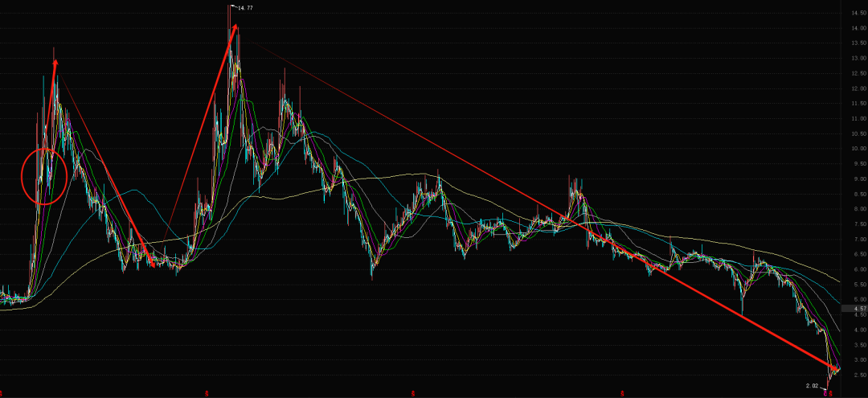Click the 5.50 price axis label
Image resolution: width=868 pixels, height=398 pixels.
point(858,285)
